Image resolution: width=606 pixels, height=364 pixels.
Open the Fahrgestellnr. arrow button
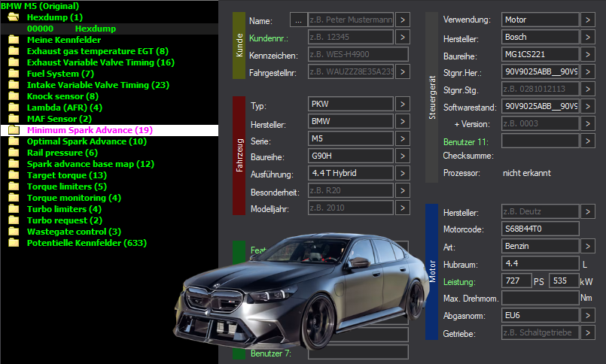(403, 71)
